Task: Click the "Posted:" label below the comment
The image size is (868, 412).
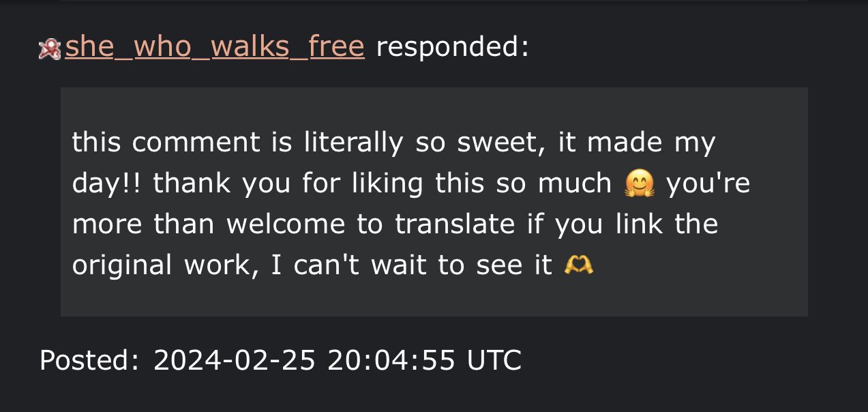Action: (89, 359)
